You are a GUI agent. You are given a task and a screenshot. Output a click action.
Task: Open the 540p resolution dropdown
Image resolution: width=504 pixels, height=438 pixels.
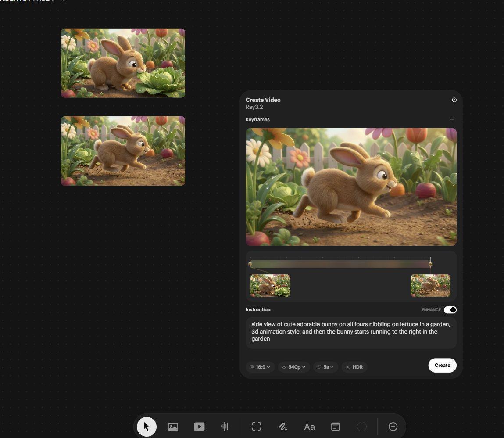(x=293, y=367)
